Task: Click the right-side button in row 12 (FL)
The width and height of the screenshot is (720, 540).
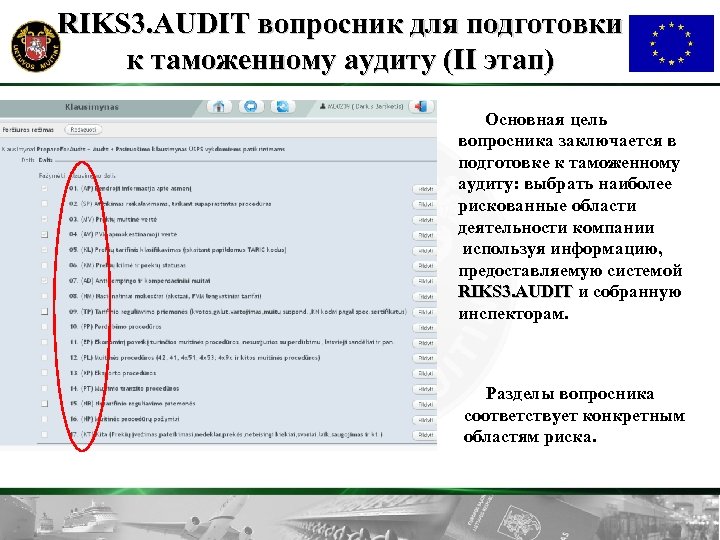Action: [424, 358]
